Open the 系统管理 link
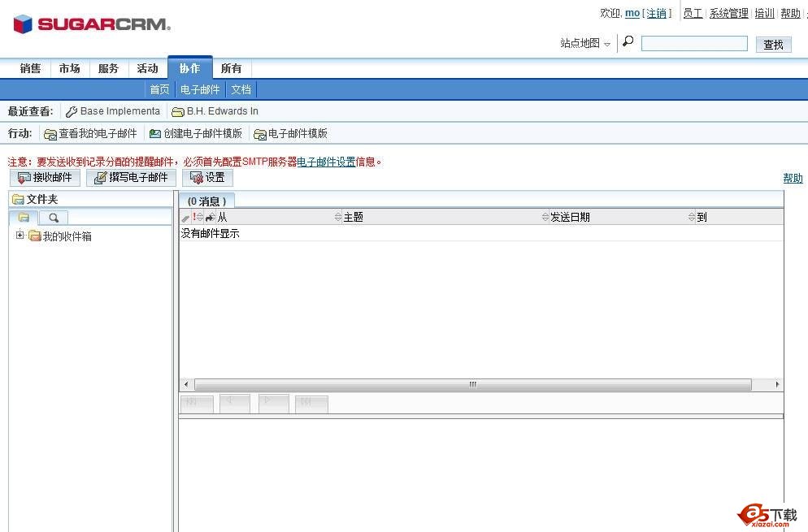 (728, 13)
